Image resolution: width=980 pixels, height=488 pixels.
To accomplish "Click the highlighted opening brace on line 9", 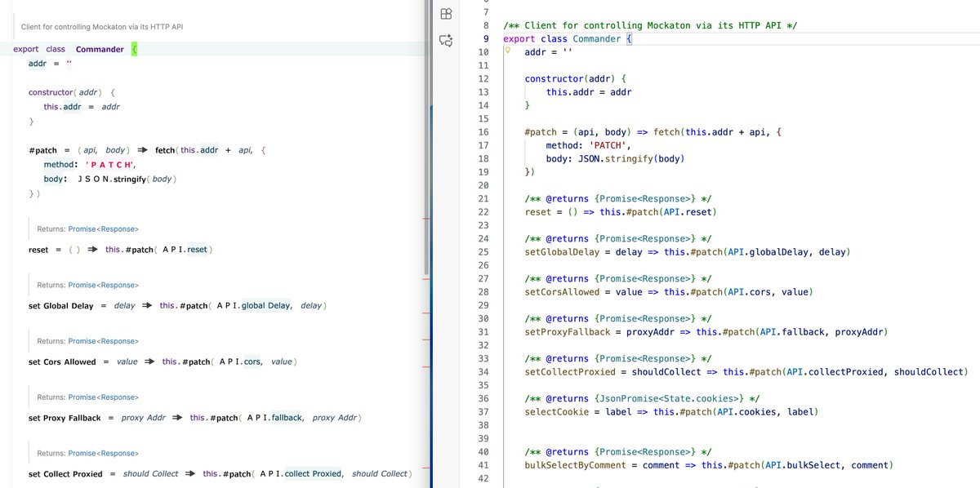I will [627, 38].
